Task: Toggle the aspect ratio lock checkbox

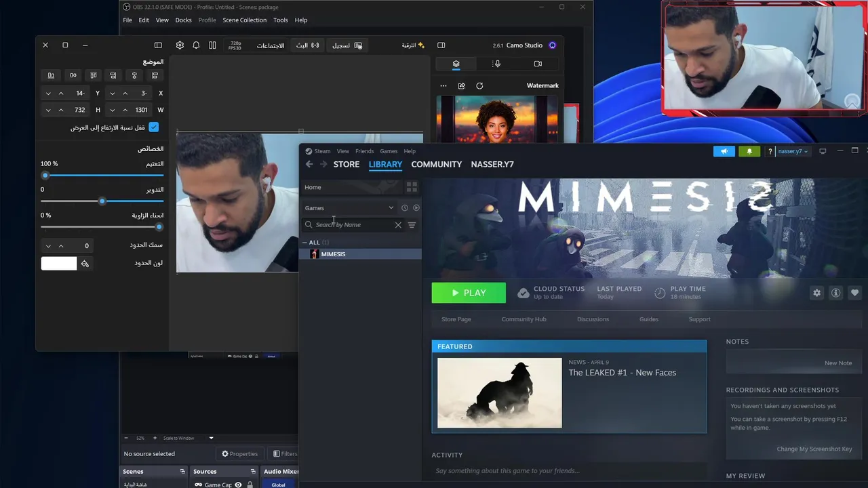Action: [154, 127]
